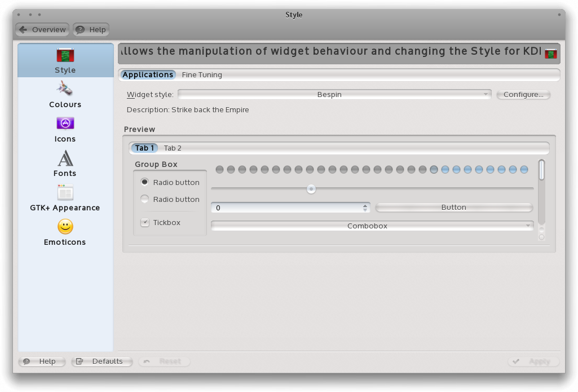Open the Widget style dropdown

(334, 94)
